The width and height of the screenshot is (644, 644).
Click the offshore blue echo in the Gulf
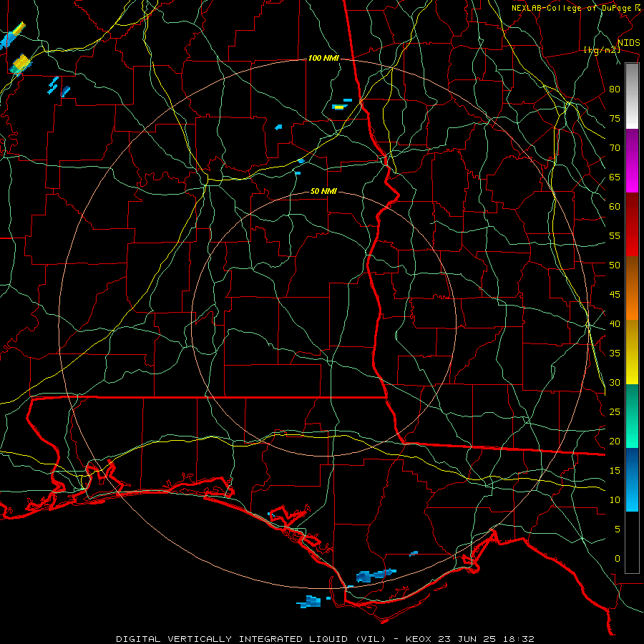309,602
